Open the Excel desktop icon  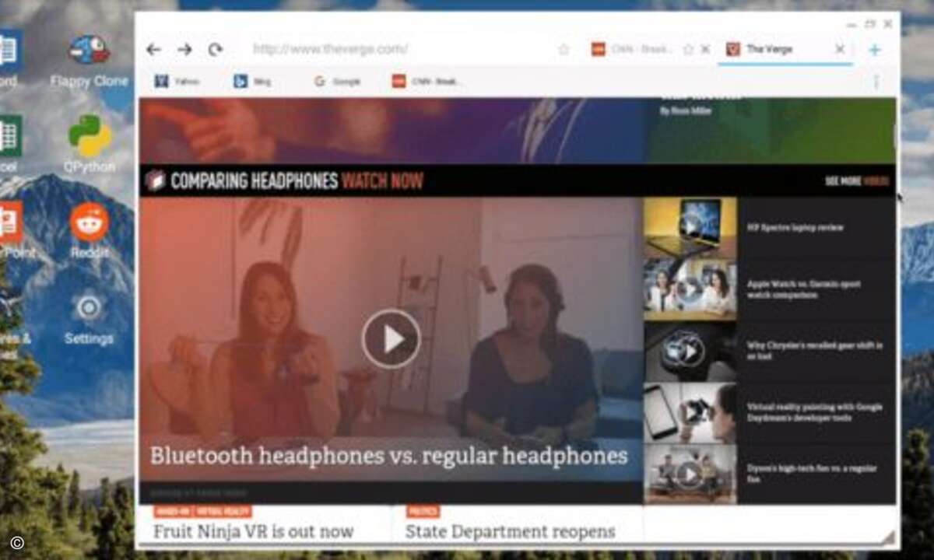coord(9,145)
